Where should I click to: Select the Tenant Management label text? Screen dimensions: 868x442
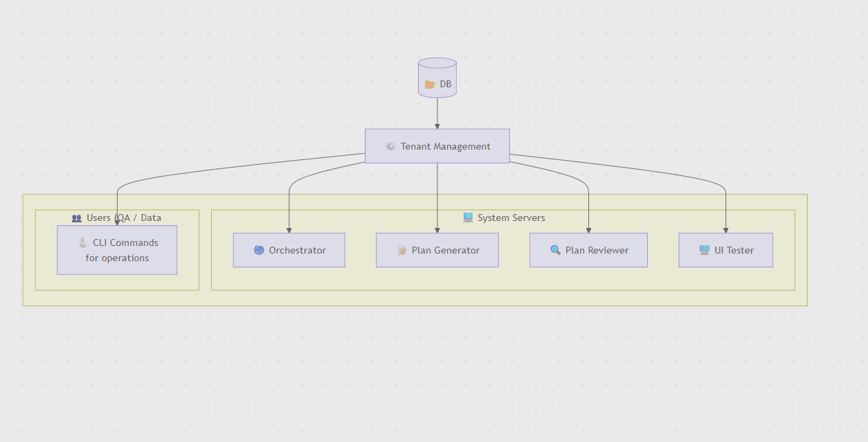click(x=445, y=146)
